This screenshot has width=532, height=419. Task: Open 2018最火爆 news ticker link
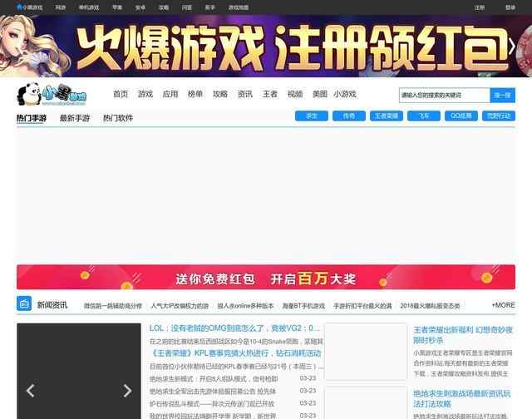coord(430,306)
